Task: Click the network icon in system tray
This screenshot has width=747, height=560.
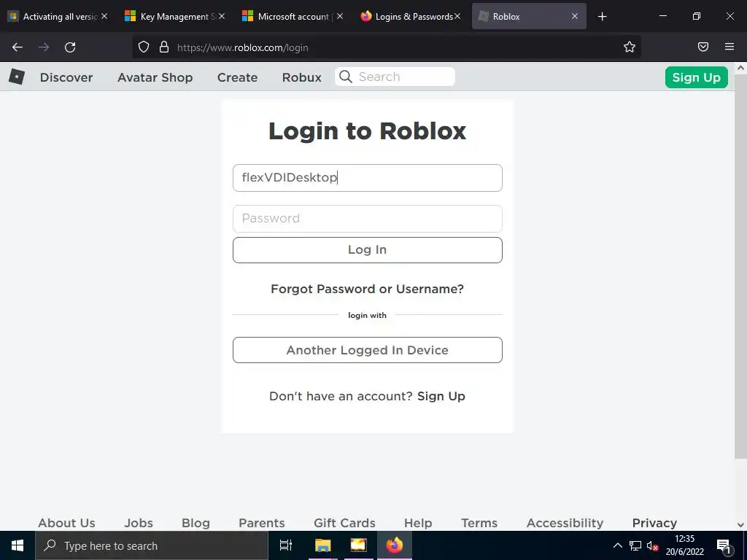Action: tap(635, 545)
